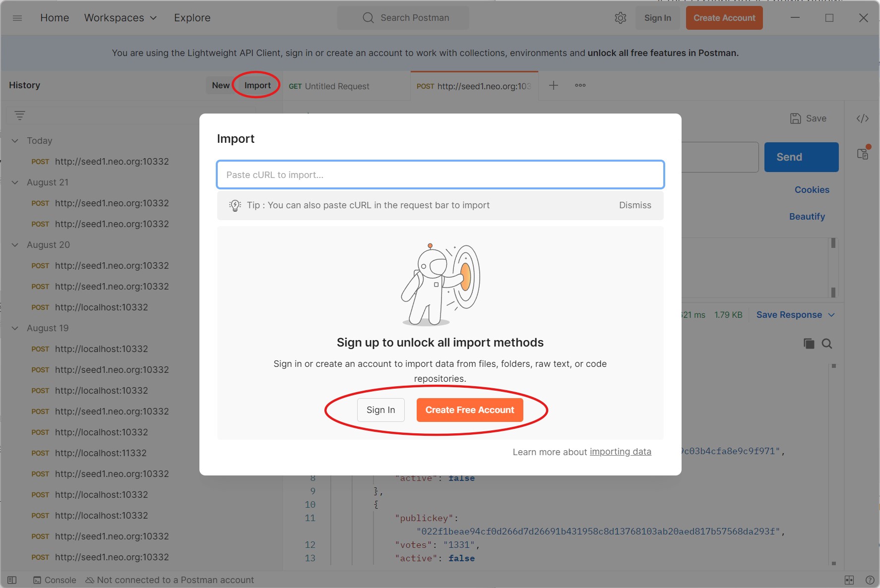Screen dimensions: 880x588
Task: Click the response body vertical scrollbar
Action: coord(834,464)
